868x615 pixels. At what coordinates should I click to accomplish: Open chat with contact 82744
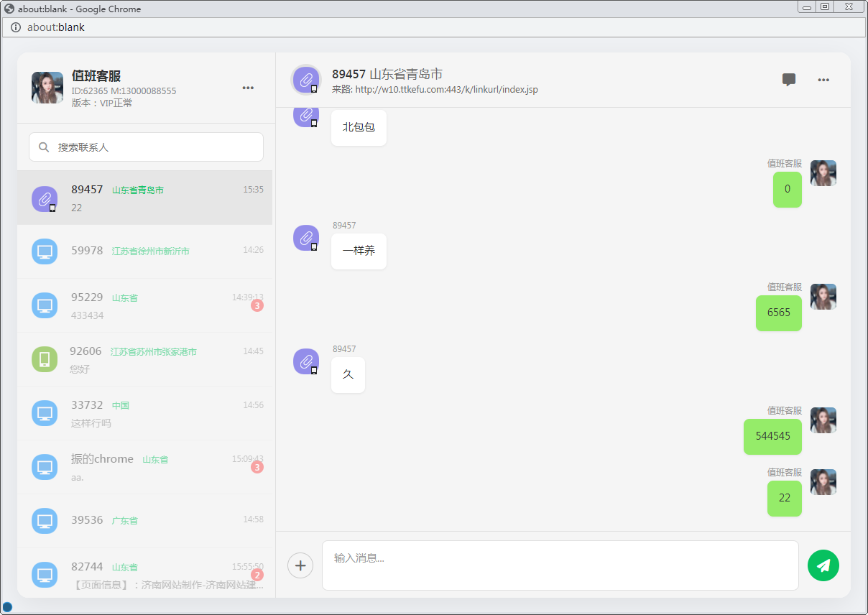[145, 574]
